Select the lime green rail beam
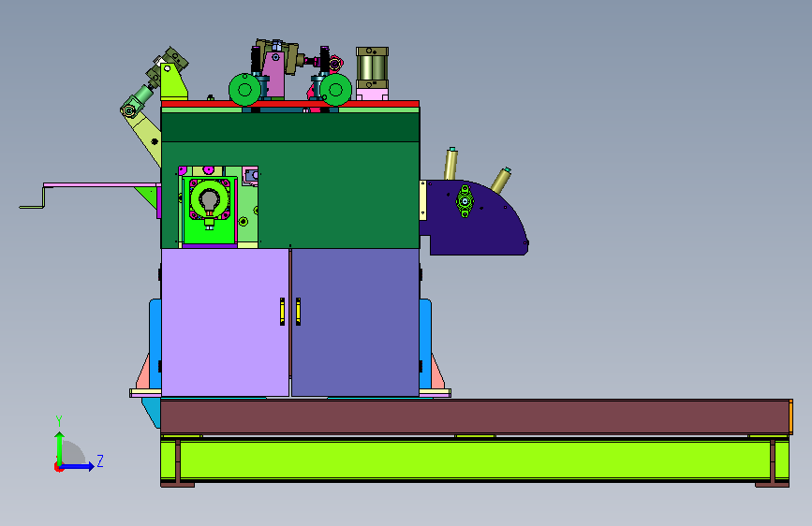This screenshot has width=812, height=526. [474, 460]
